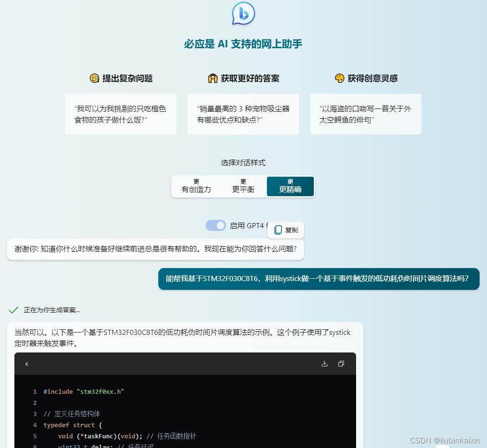
Task: Click the smiley emoji by 提出复杂问题
Action: click(x=94, y=78)
